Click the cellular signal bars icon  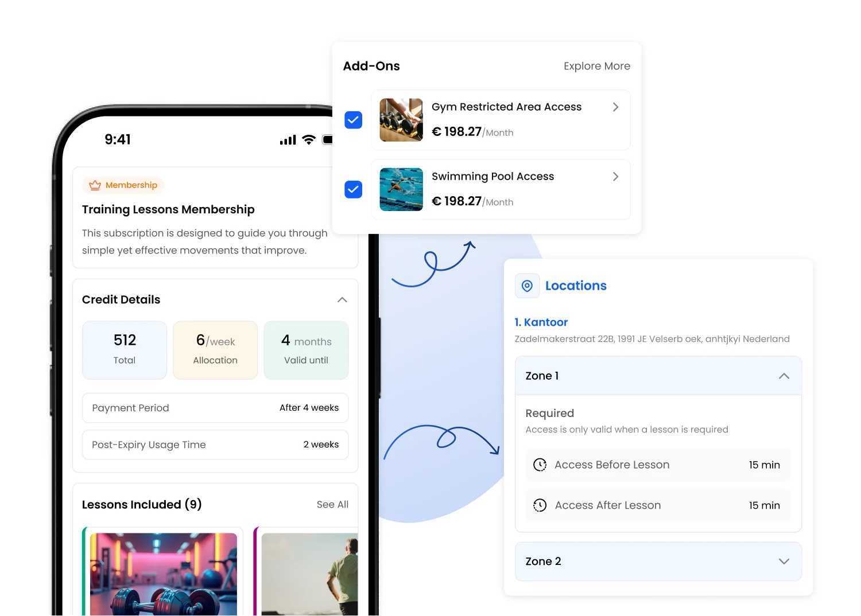point(288,140)
